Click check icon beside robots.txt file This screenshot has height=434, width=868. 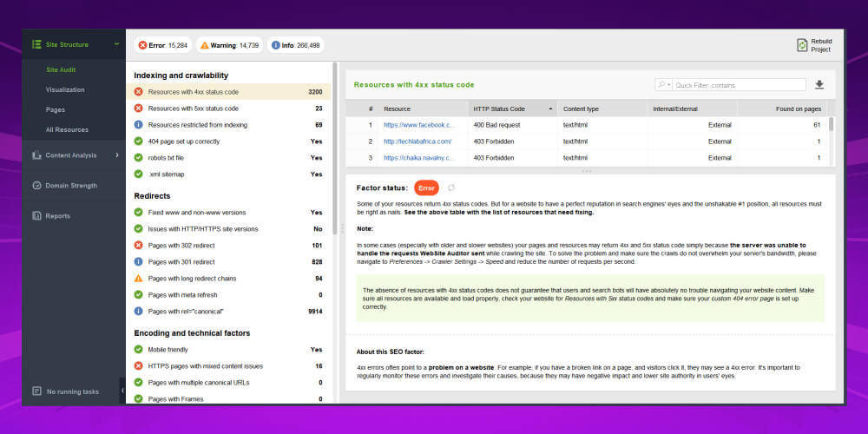point(138,158)
